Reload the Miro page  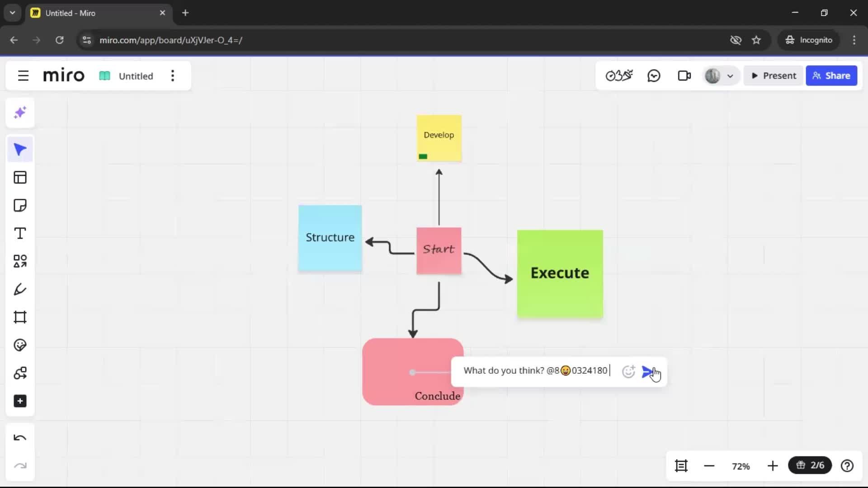tap(60, 40)
